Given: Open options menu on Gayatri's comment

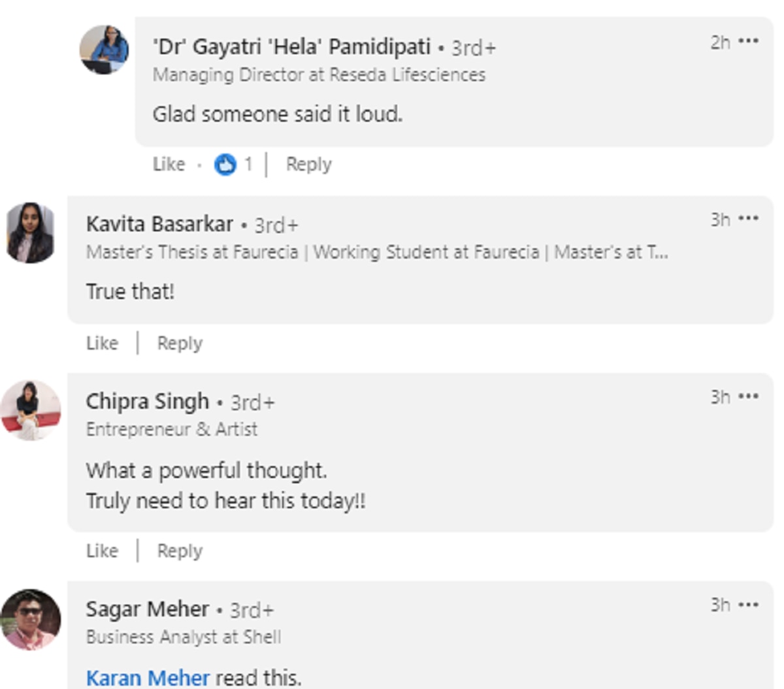Looking at the screenshot, I should (x=748, y=41).
